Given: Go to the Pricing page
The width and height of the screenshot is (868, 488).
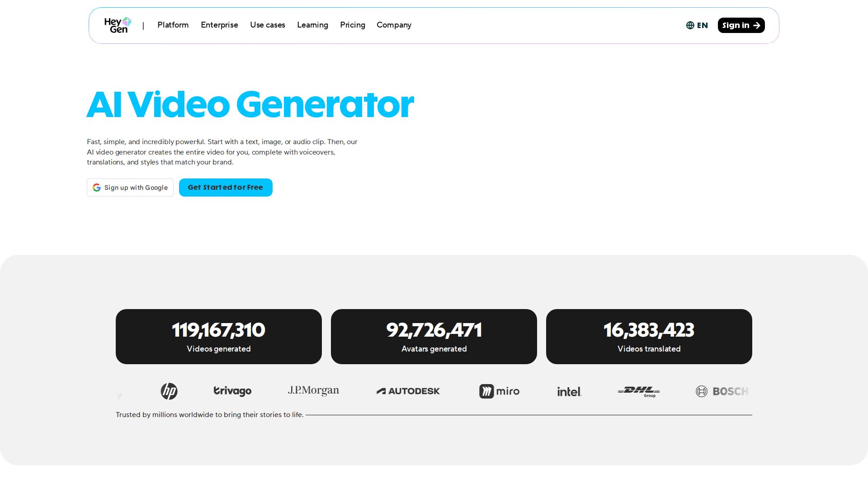Looking at the screenshot, I should [x=352, y=25].
